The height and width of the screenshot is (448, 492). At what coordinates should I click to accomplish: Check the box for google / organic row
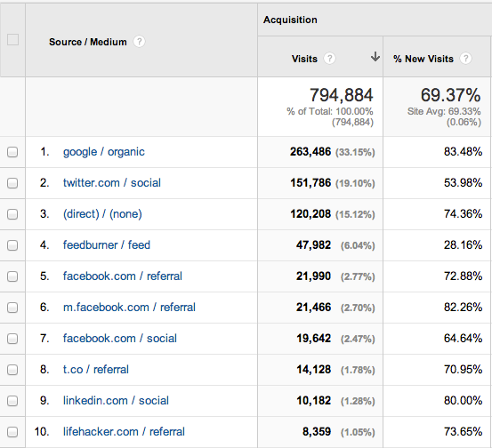pyautogui.click(x=12, y=152)
